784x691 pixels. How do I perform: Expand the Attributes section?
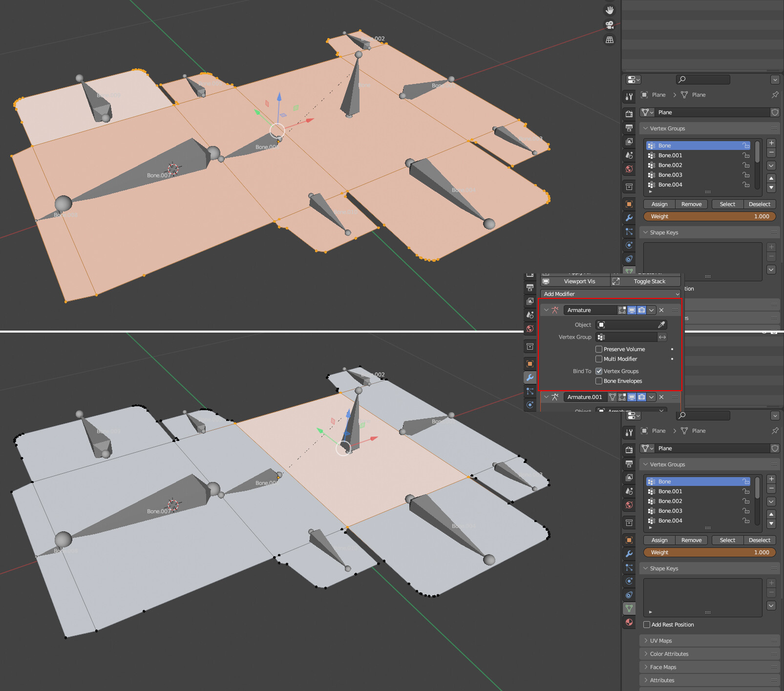[x=709, y=680]
